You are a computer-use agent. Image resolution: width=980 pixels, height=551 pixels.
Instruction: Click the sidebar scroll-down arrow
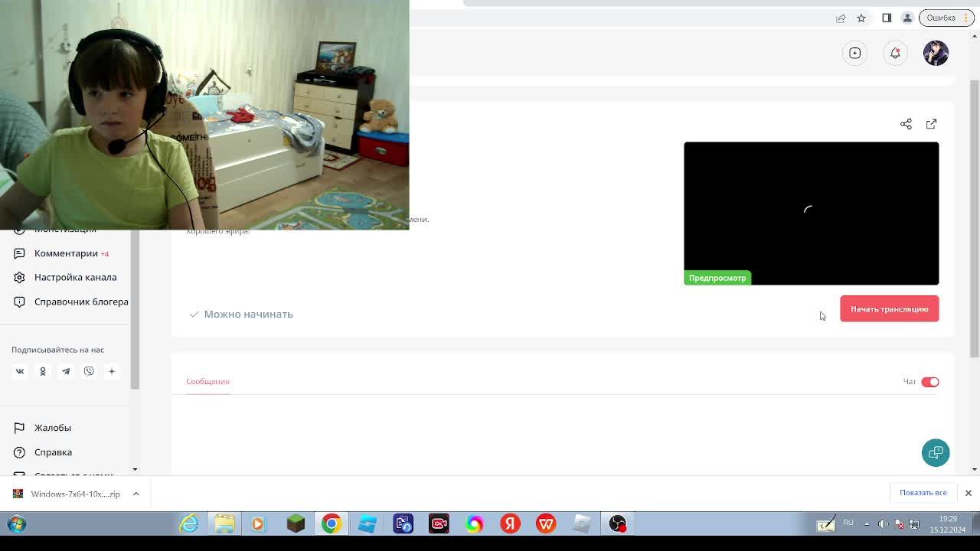pyautogui.click(x=135, y=469)
